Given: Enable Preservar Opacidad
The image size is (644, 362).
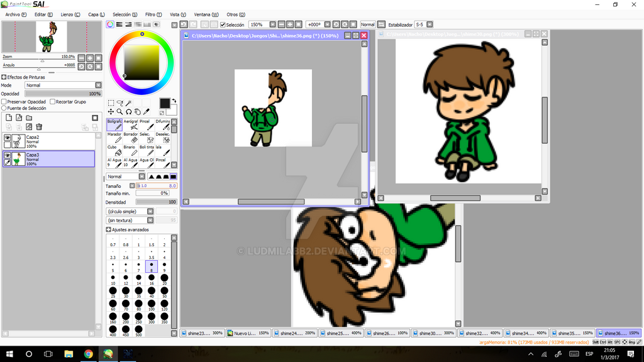Looking at the screenshot, I should [x=4, y=102].
